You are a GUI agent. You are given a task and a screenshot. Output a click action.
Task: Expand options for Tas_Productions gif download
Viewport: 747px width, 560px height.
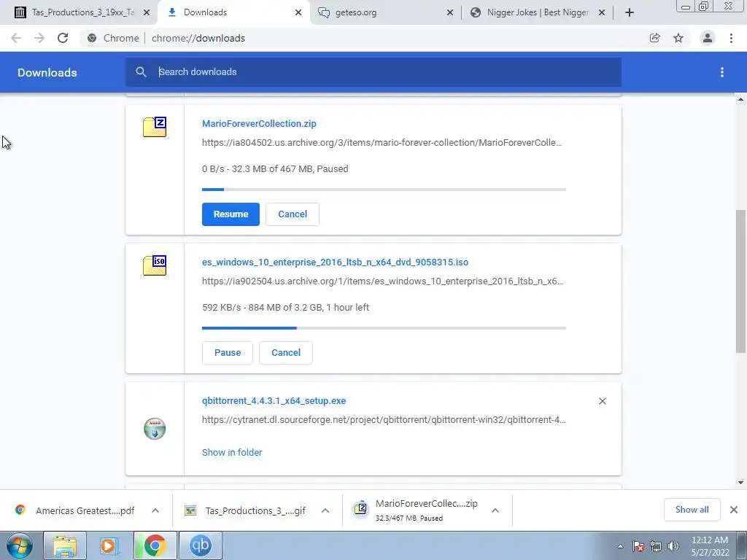(325, 510)
